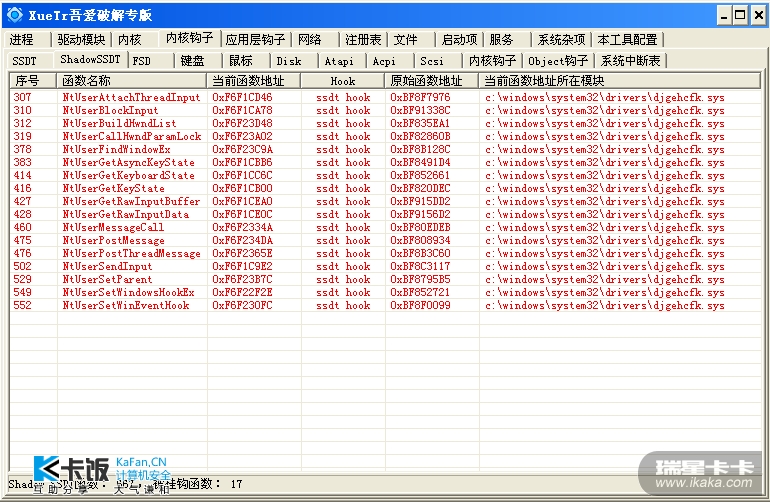This screenshot has height=502, width=770.
Task: Select the NtUserGetRawInputData row
Action: (x=385, y=214)
